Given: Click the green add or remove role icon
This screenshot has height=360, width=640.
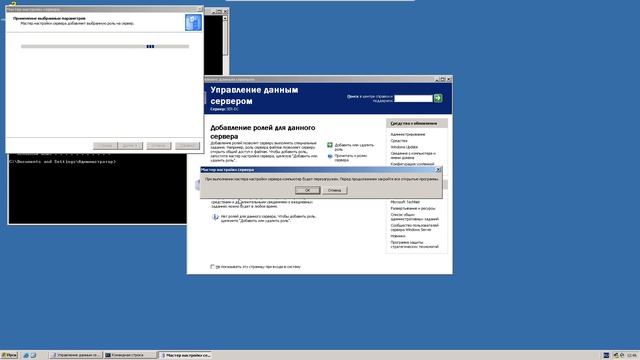Looking at the screenshot, I should point(330,145).
